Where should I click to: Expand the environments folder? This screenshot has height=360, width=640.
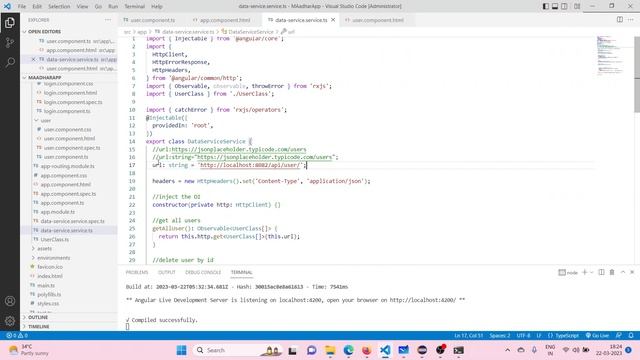point(53,258)
